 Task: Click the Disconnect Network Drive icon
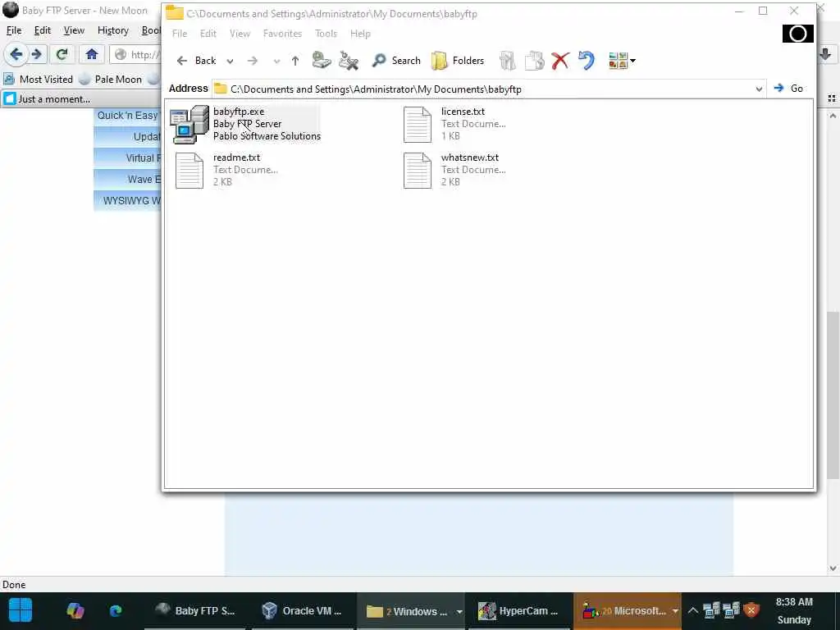[x=349, y=61]
